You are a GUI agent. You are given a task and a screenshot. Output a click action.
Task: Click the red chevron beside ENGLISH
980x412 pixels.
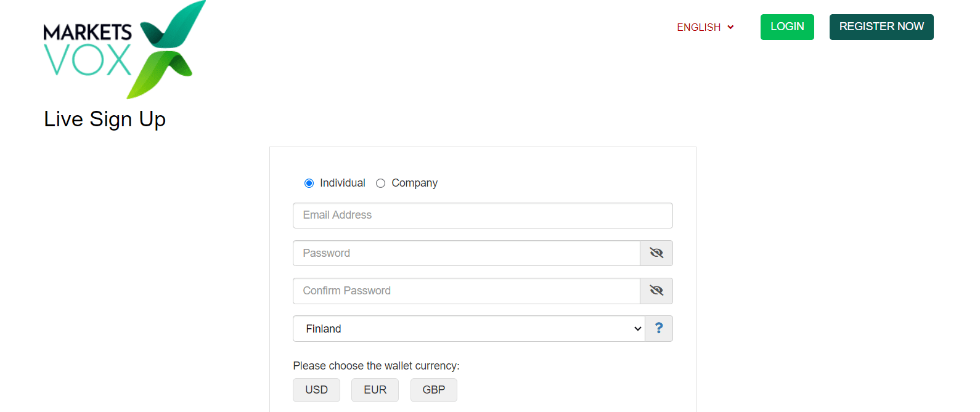[730, 27]
